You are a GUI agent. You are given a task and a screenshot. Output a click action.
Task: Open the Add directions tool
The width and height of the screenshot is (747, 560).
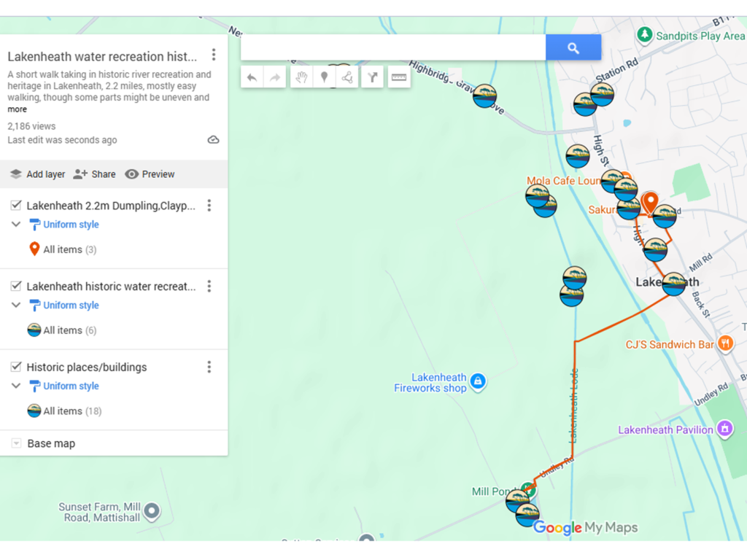coord(372,77)
